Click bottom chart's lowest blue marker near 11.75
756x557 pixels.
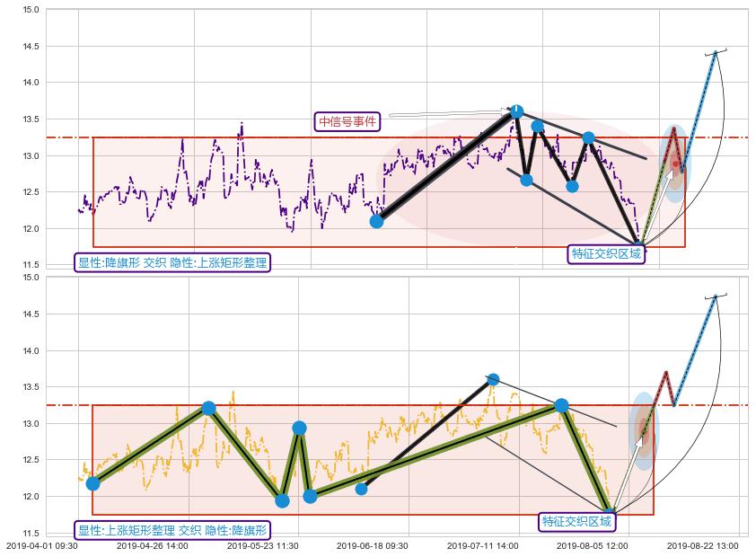(608, 515)
